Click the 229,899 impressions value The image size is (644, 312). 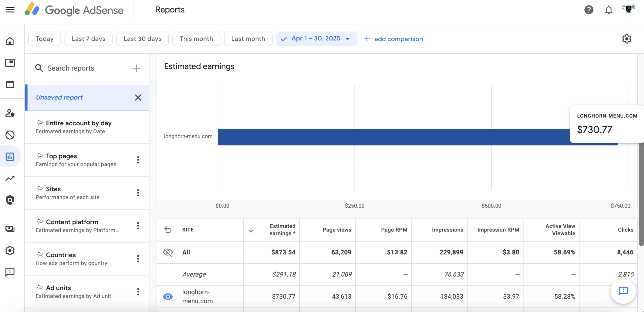[451, 252]
